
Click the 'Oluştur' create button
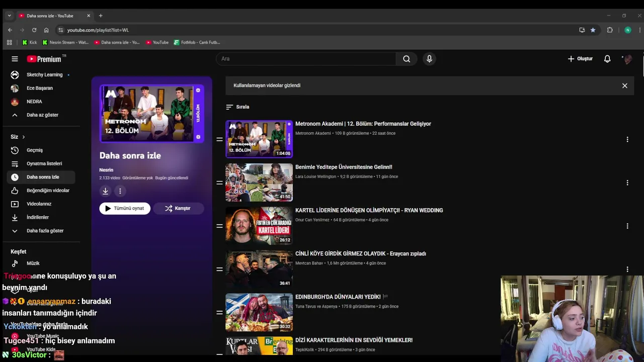tap(580, 59)
